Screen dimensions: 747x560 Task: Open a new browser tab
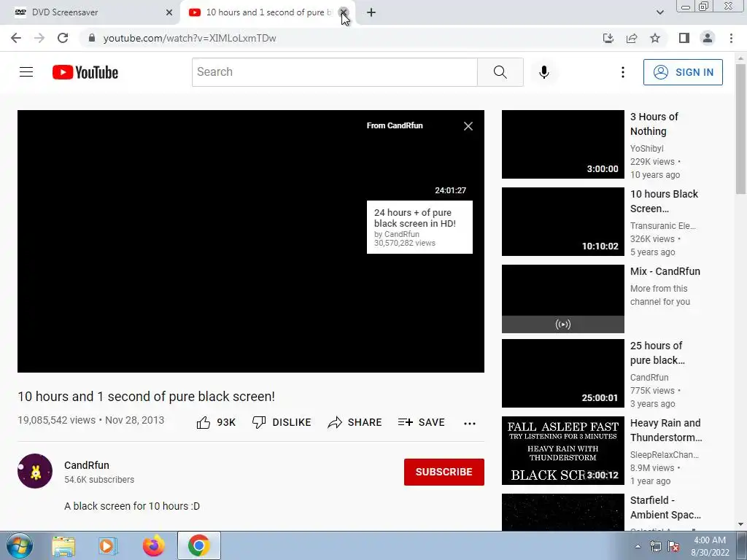(x=371, y=13)
